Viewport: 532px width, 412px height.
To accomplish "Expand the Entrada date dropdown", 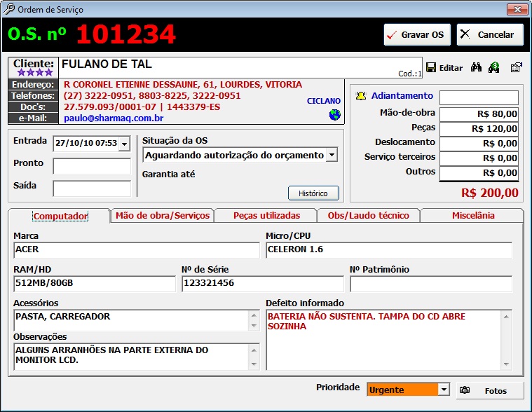I will pos(124,144).
